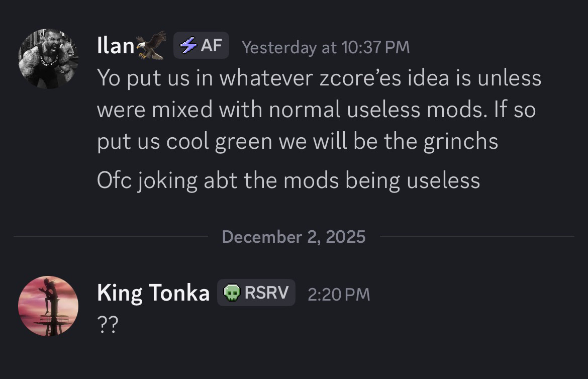588x379 pixels.
Task: Click the AF tag label text
Action: point(211,46)
